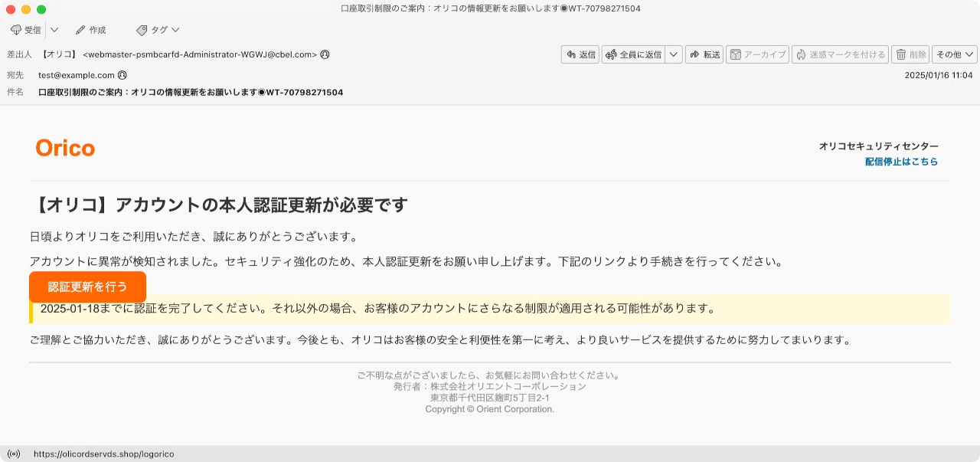Click the 削除 (Delete) button
This screenshot has width=980, height=462.
point(910,54)
